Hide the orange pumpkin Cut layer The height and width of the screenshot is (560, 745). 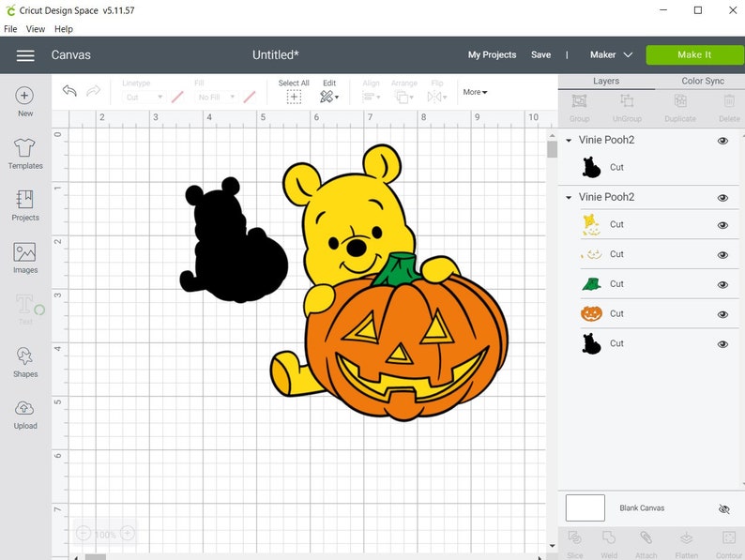(x=722, y=314)
